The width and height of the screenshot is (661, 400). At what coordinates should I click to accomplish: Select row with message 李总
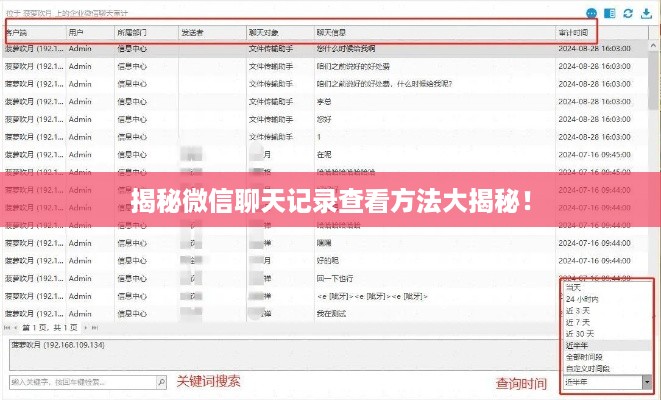(x=325, y=102)
